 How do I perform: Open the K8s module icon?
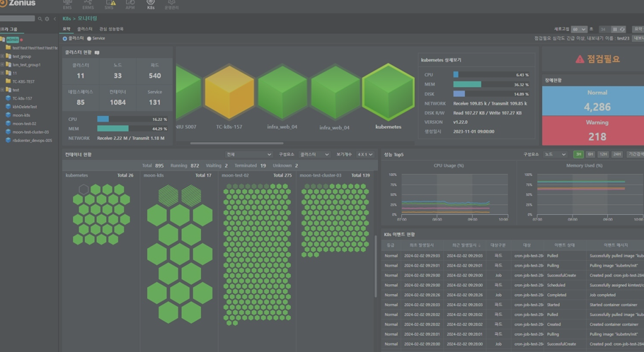[151, 4]
